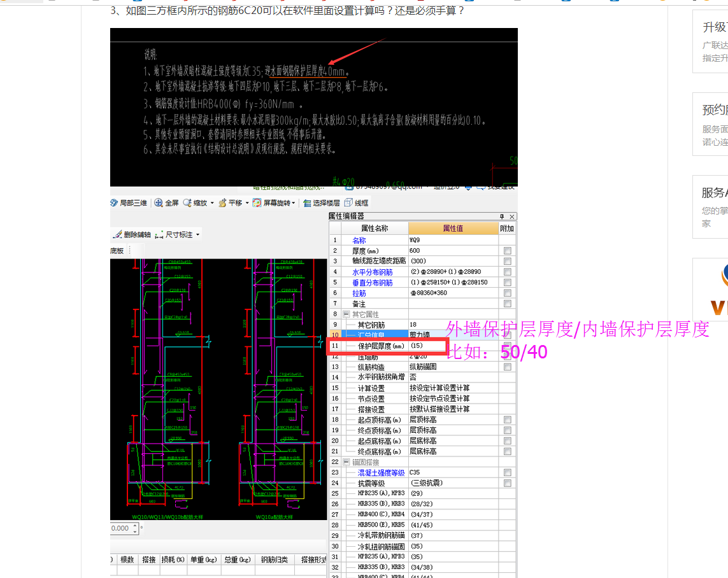Image resolution: width=728 pixels, height=578 pixels.
Task: Check the 附加 box for 拉筋
Action: [x=508, y=293]
